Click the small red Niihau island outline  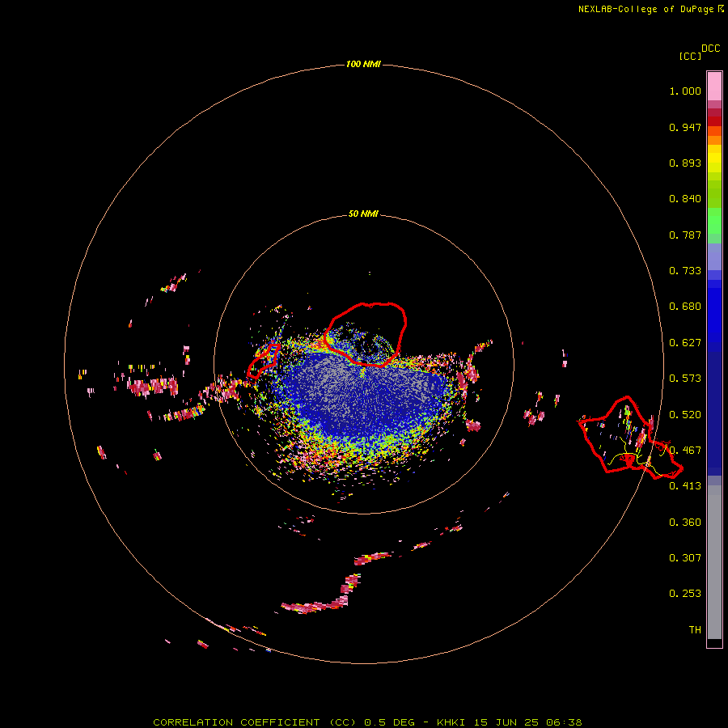263,361
